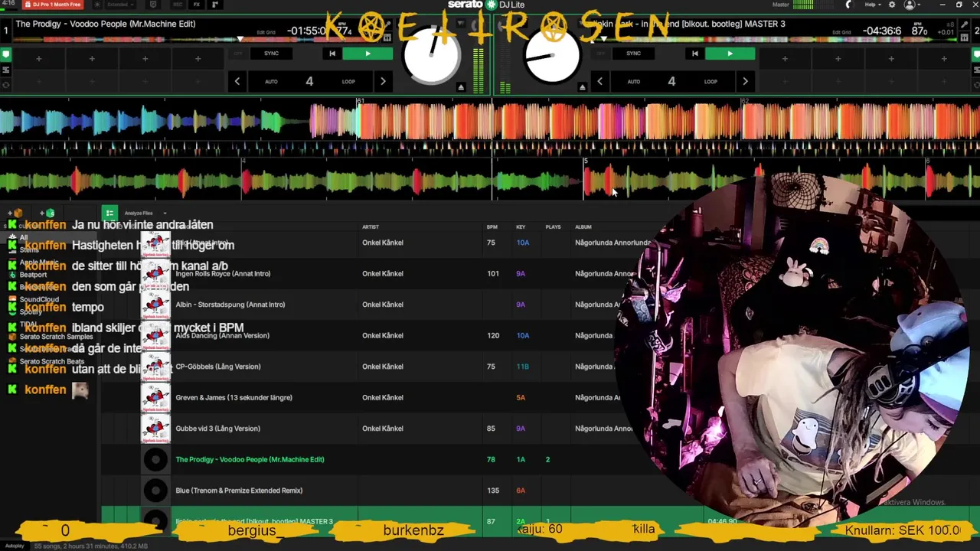Click the sampler icon right of FX

pos(214,5)
